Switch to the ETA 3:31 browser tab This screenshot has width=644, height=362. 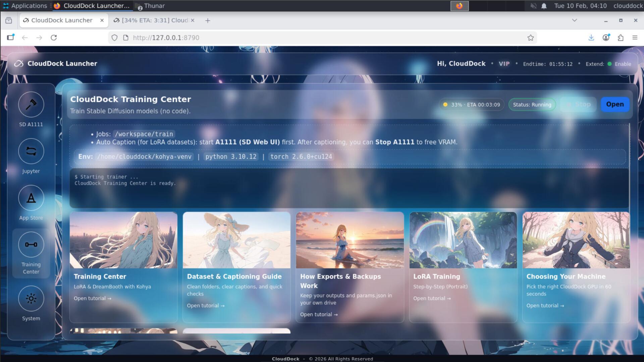tap(153, 20)
